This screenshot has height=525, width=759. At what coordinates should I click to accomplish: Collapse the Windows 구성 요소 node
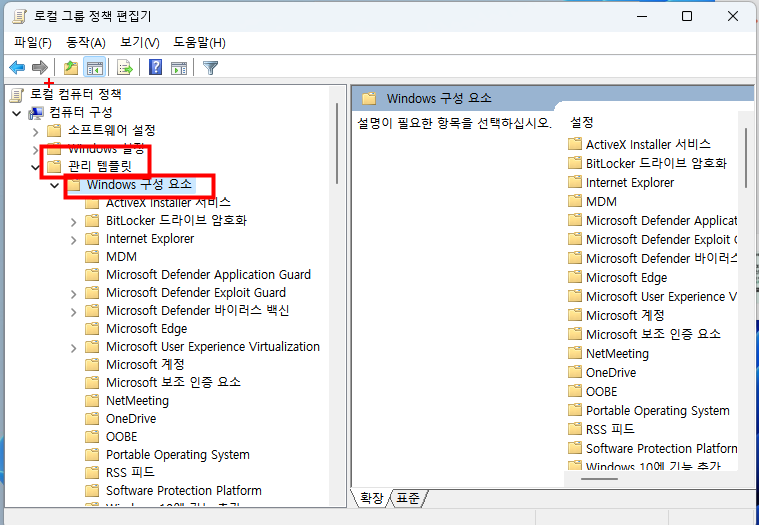(55, 186)
